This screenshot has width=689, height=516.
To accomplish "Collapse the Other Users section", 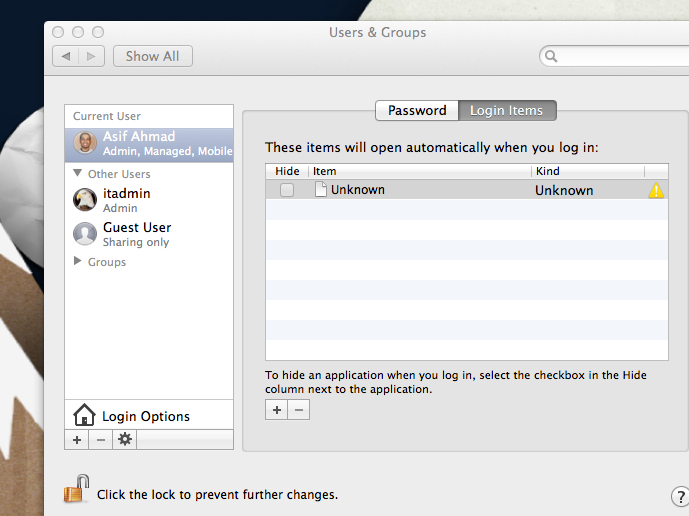I will click(x=77, y=173).
